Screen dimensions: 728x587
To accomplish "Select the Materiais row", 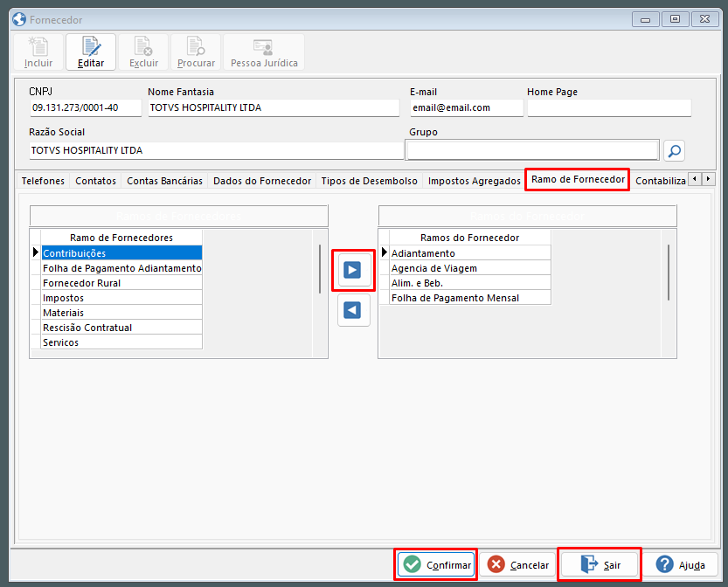I will 121,313.
